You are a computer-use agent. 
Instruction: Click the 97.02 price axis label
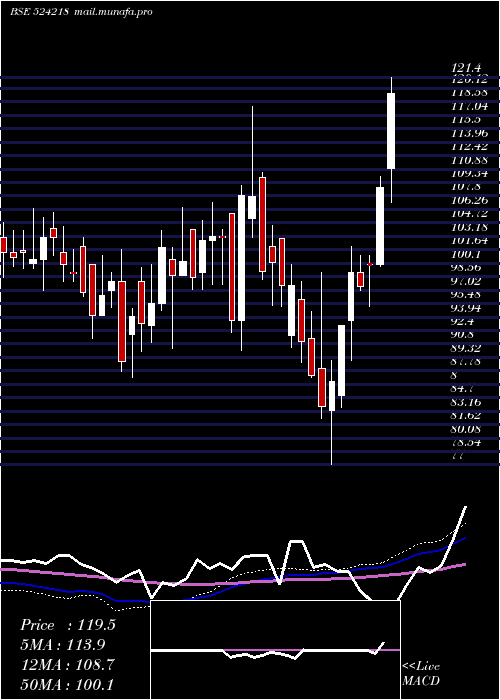(466, 281)
